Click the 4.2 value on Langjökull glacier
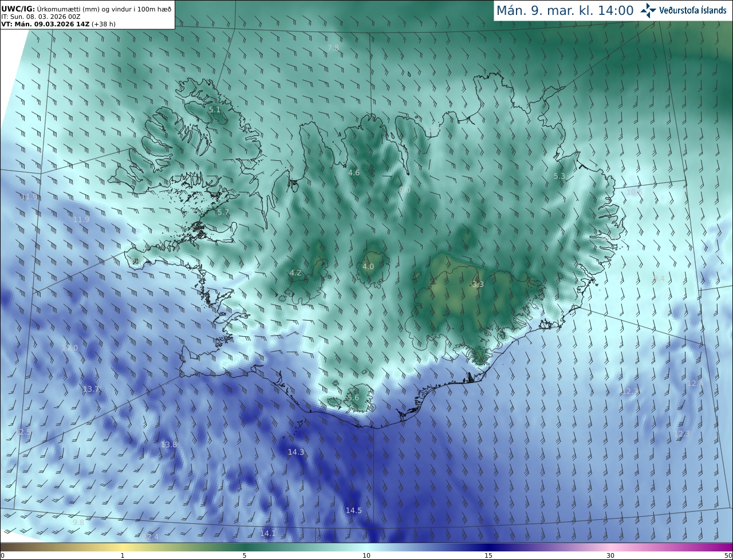Screen dimensions: 733x560 click(295, 273)
